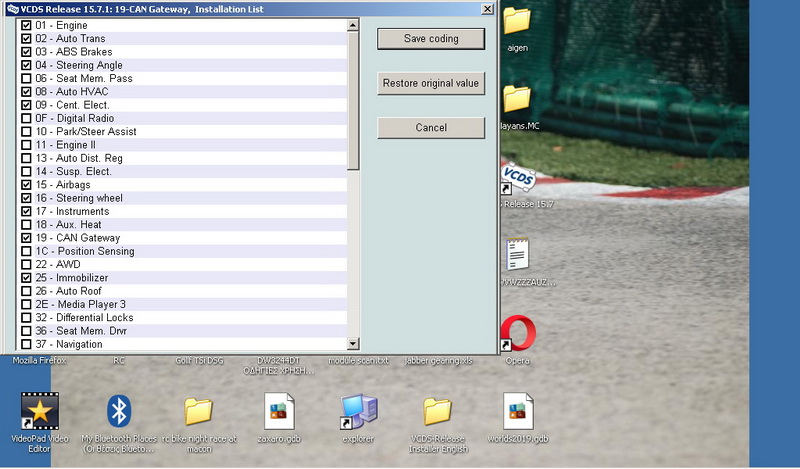The image size is (800, 469).
Task: Select the Golf TSI DSG desktop label
Action: (199, 360)
